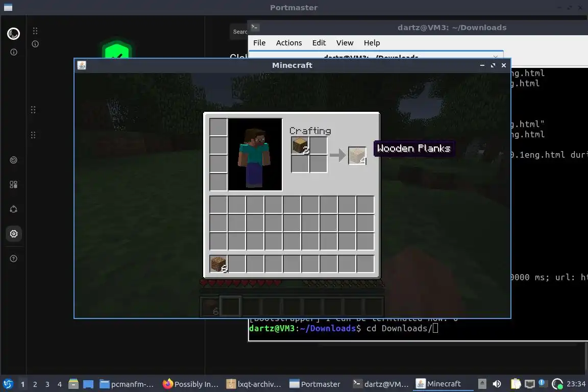Click the empty top-right crafting grid slot
The image size is (588, 392).
(318, 145)
